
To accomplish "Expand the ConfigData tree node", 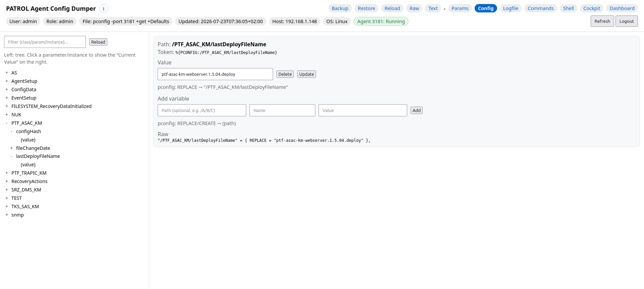I will pyautogui.click(x=7, y=89).
